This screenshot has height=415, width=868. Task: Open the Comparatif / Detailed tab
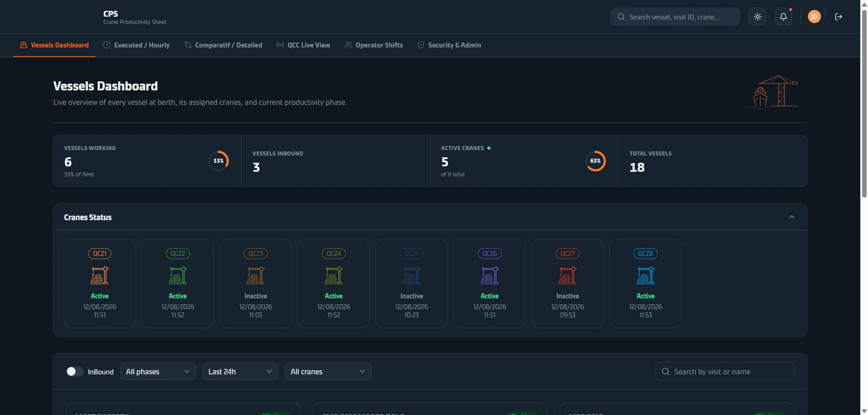(x=223, y=45)
